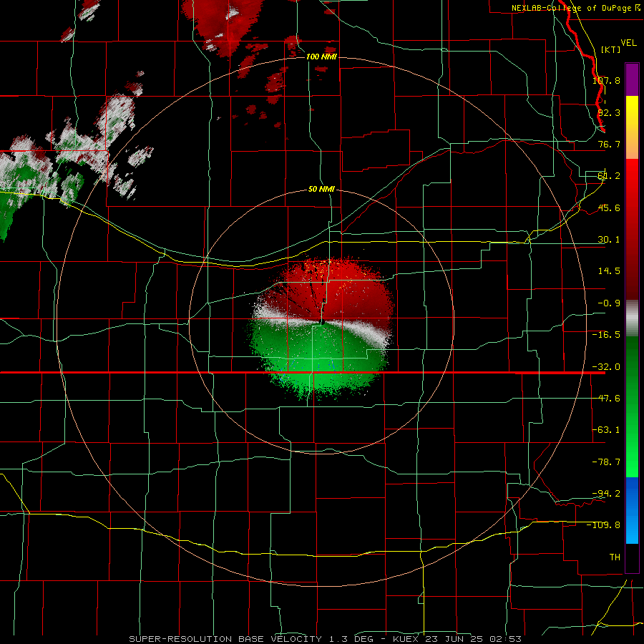Click the -78.7 value on velocity scale
This screenshot has width=644, height=644.
tap(606, 462)
